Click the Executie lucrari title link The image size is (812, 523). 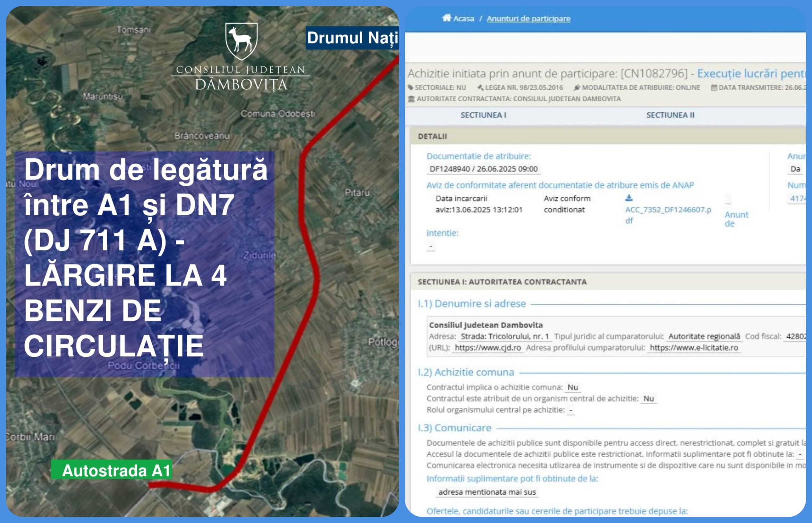[x=751, y=73]
